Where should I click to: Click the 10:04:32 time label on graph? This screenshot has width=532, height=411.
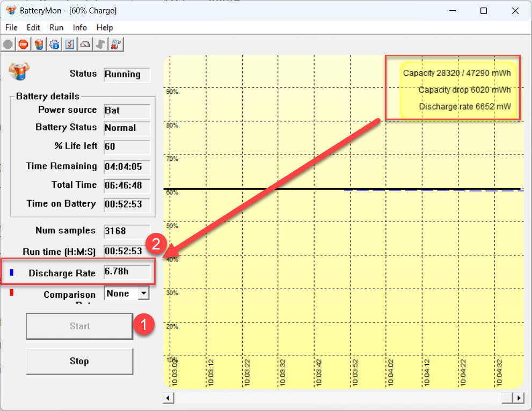[x=499, y=373]
